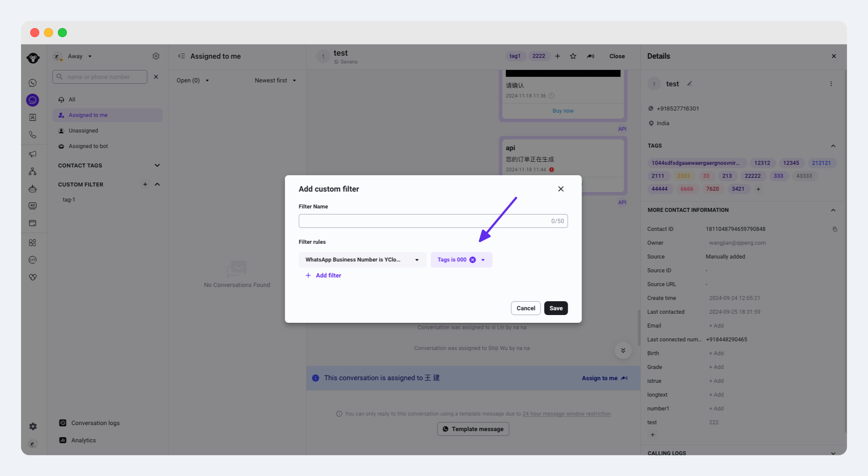Screen dimensions: 868x476
Task: Click the plus icon beside CUSTOM FILTER
Action: tap(145, 184)
